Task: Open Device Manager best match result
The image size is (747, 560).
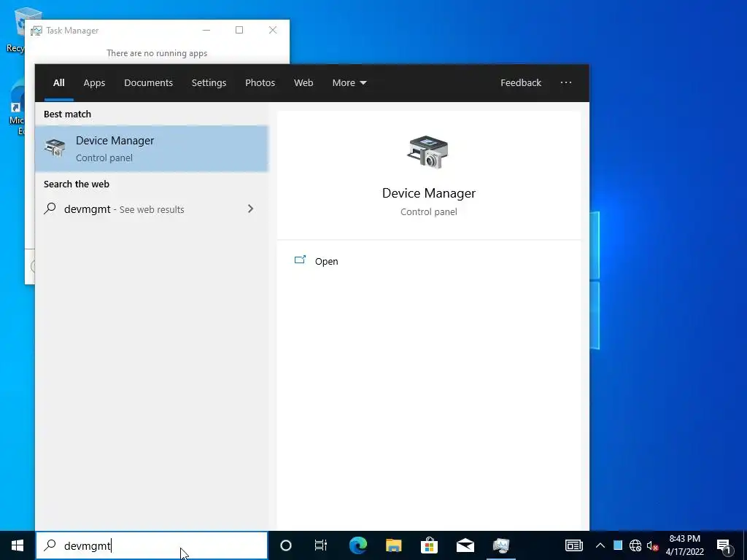Action: [x=152, y=149]
